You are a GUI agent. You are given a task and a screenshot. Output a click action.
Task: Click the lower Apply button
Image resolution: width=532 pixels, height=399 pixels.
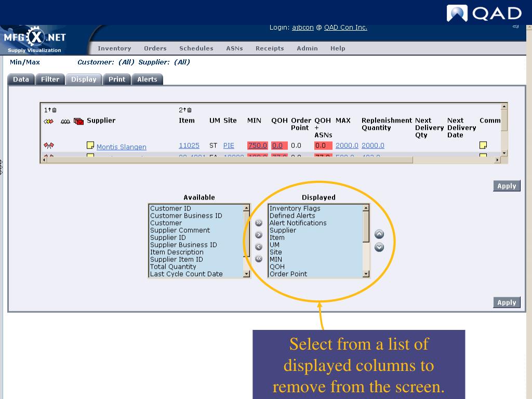(507, 303)
